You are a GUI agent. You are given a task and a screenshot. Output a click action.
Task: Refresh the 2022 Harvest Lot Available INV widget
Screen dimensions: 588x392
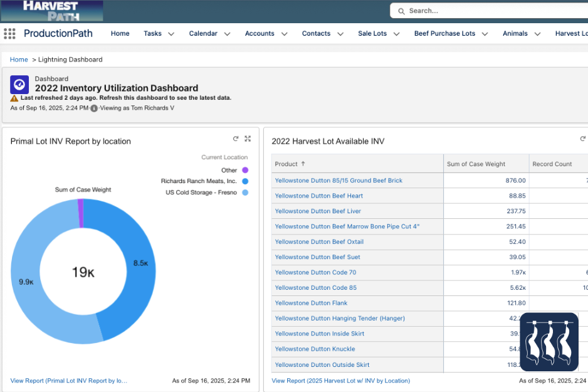click(583, 139)
